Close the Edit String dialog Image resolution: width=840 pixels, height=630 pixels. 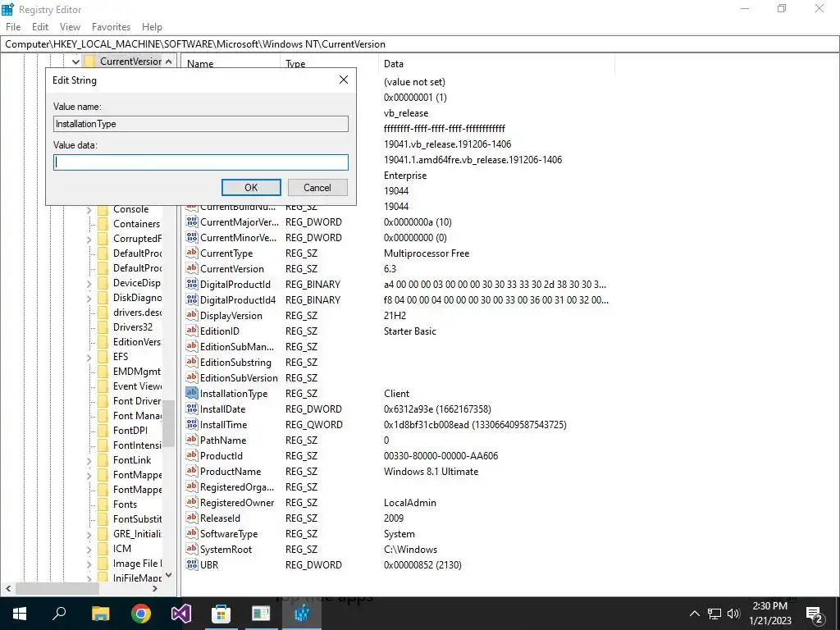[344, 80]
